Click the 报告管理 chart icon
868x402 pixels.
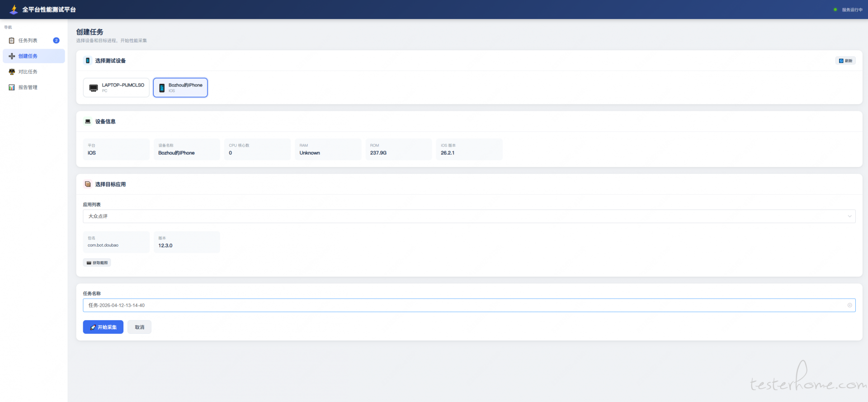12,88
